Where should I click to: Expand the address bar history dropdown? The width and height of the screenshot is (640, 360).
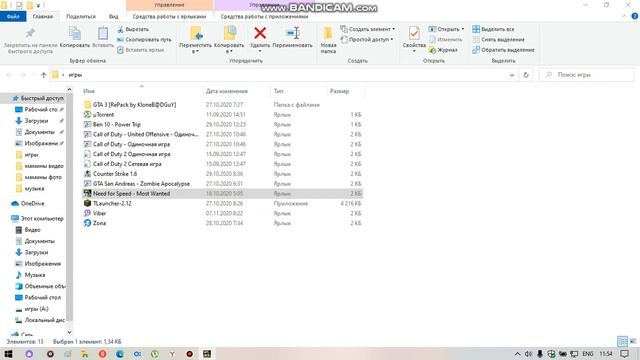point(512,75)
